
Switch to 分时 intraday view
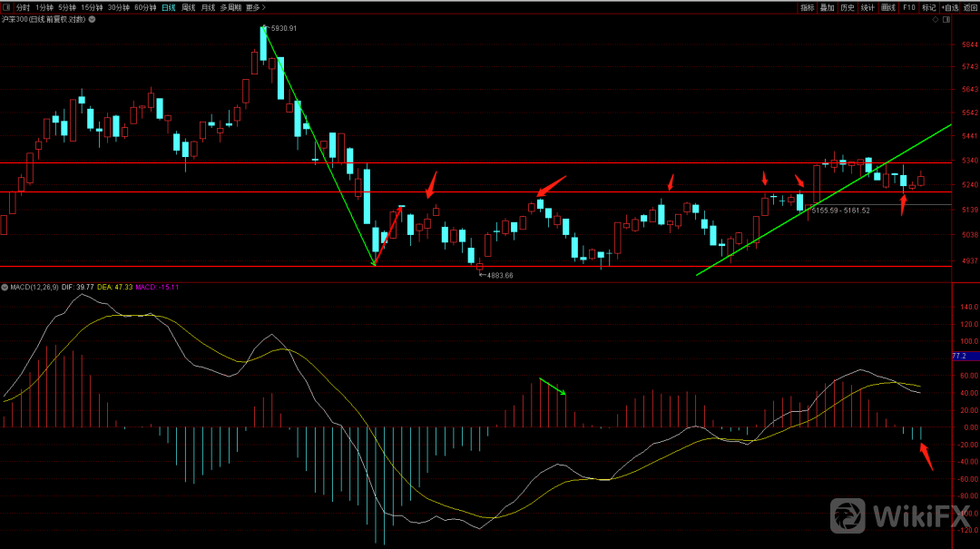point(24,7)
